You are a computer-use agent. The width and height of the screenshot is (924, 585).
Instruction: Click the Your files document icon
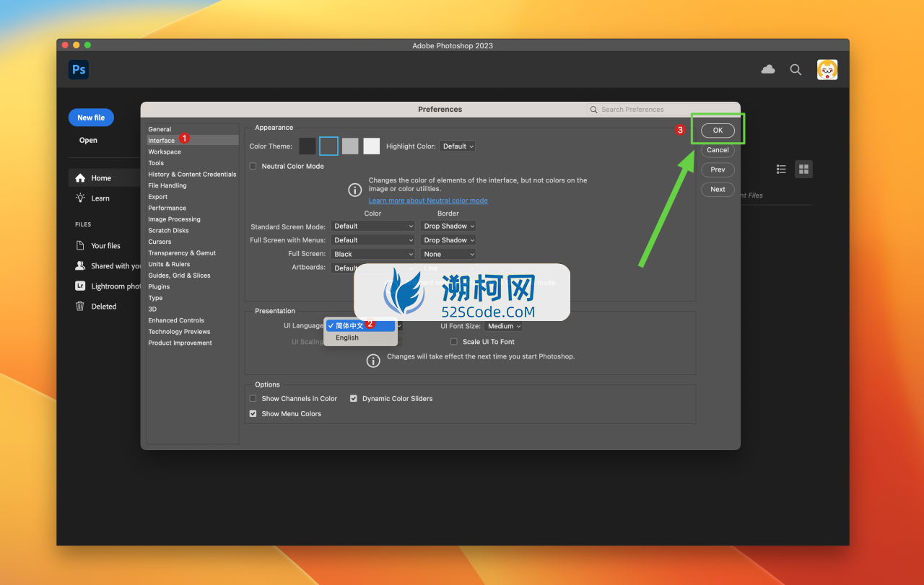[x=80, y=245]
